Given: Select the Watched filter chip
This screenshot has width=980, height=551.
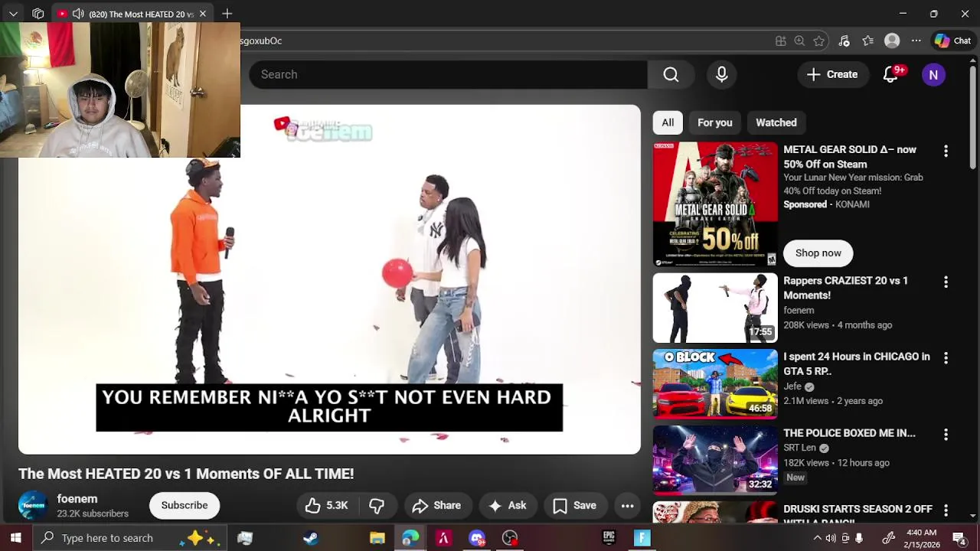Looking at the screenshot, I should (x=776, y=122).
